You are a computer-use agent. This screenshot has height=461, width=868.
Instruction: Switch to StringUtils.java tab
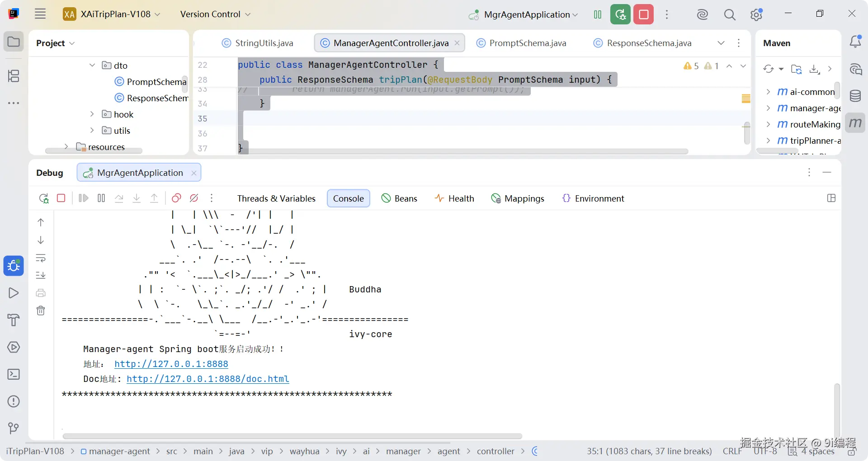pos(258,43)
